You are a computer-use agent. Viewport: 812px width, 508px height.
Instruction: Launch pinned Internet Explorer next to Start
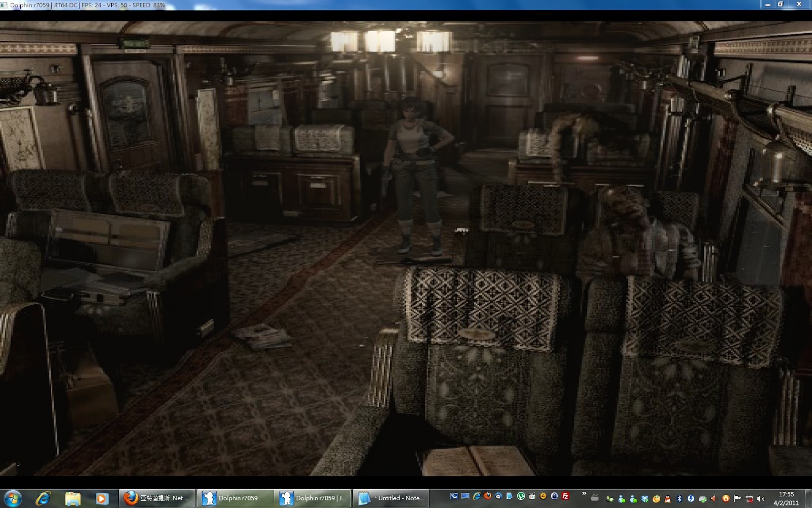[43, 498]
